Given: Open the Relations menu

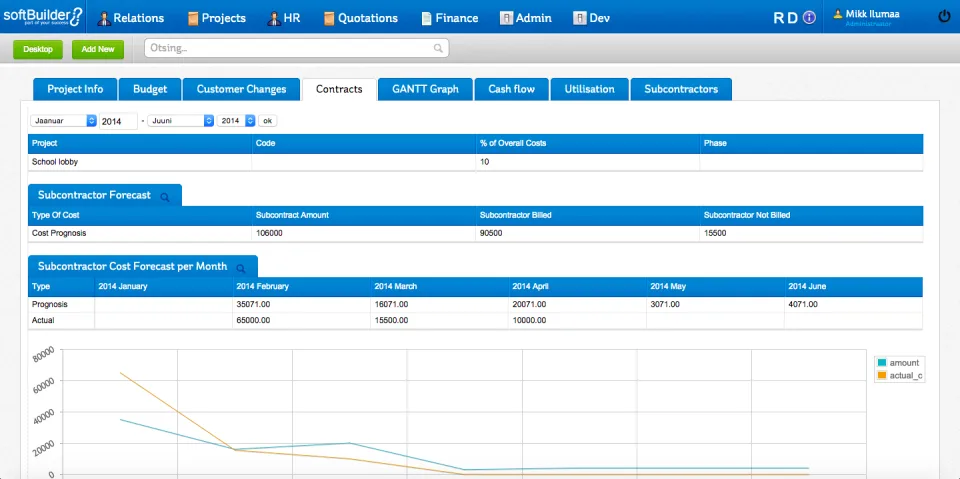Looking at the screenshot, I should coord(130,18).
